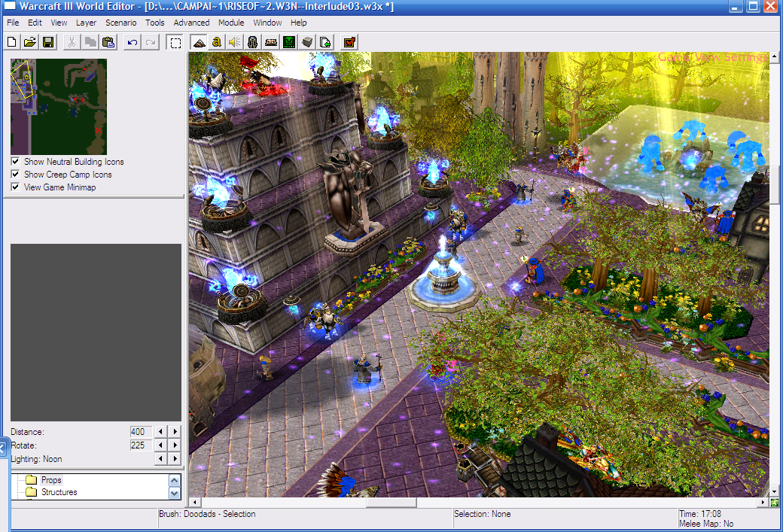Click the minimap preview

(59, 107)
